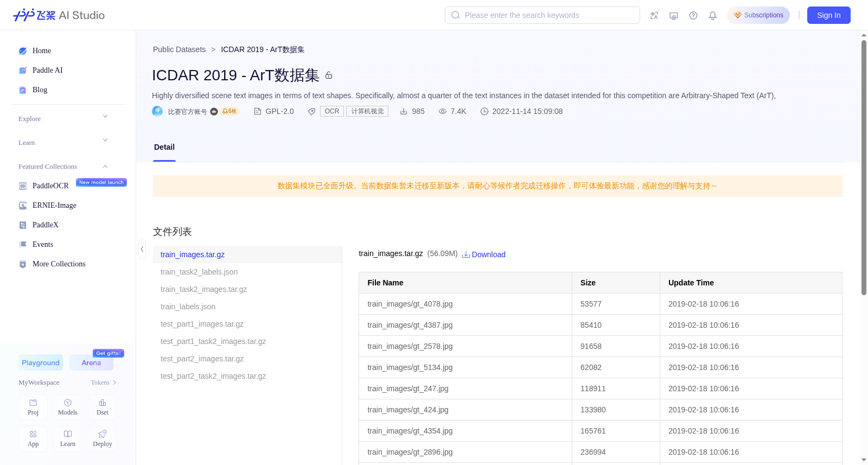Click the More Collections icon
This screenshot has height=465, width=868.
23,264
